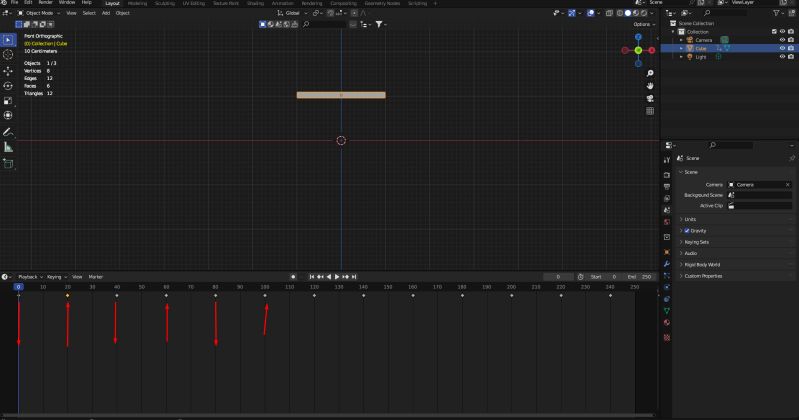
Task: Open the Object Data properties tab
Action: [x=667, y=311]
